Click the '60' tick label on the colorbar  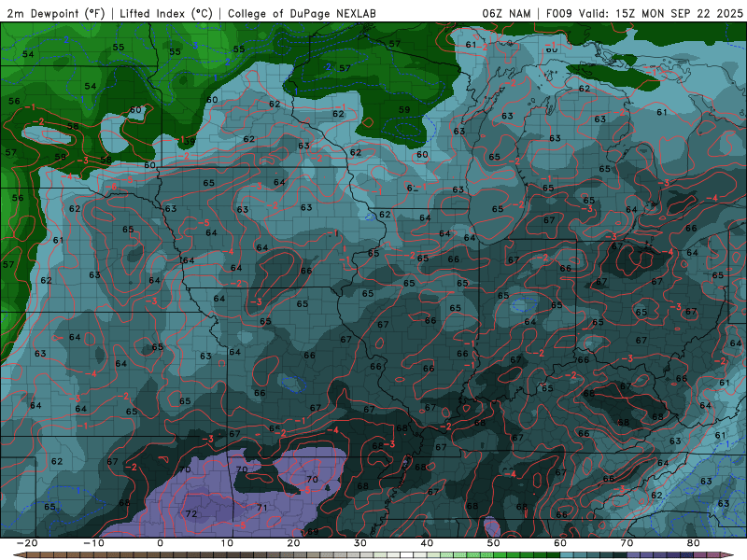coord(560,543)
